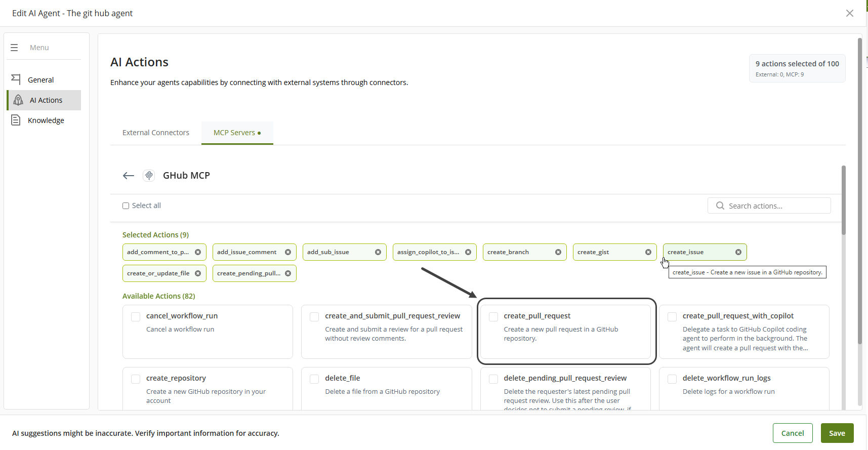Remove the create_or_update_file chip

click(198, 273)
